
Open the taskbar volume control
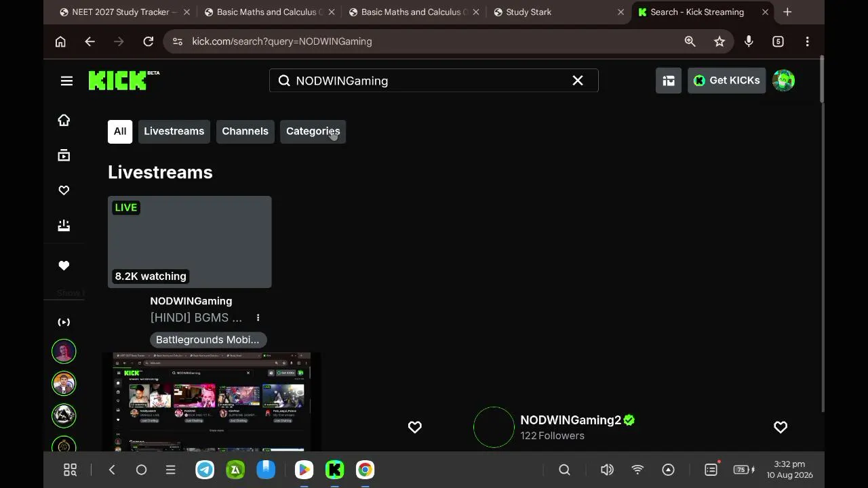607,470
